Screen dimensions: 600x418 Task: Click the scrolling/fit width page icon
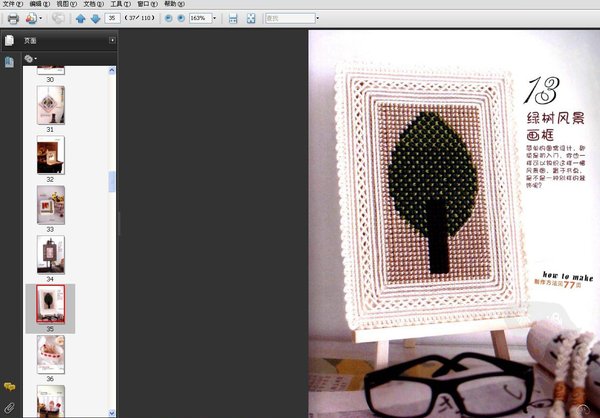233,18
